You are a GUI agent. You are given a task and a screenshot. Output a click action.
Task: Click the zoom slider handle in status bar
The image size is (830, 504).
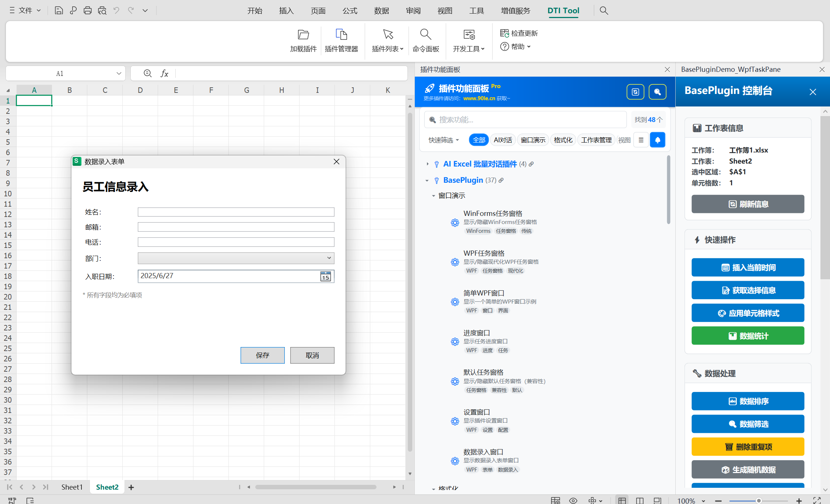tap(759, 500)
